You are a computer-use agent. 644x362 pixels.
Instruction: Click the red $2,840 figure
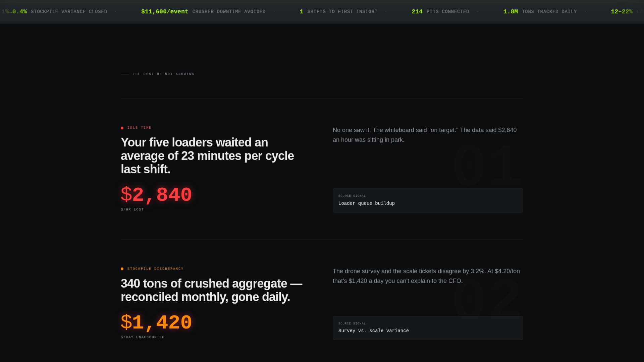click(156, 195)
